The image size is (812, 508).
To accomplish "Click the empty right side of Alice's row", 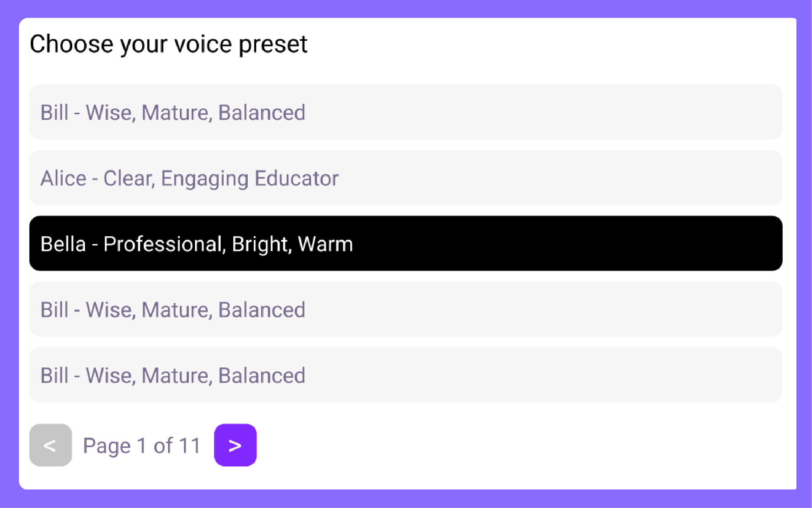I will (x=593, y=178).
